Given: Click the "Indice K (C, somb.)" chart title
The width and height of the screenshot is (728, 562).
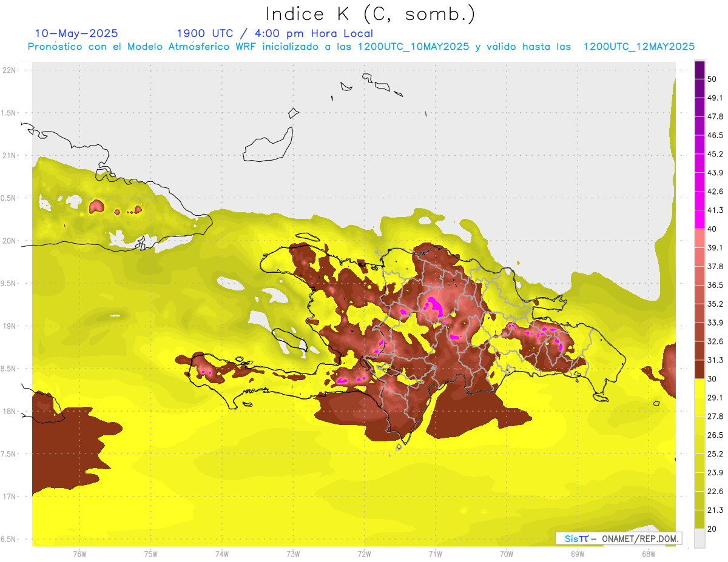Looking at the screenshot, I should (370, 14).
